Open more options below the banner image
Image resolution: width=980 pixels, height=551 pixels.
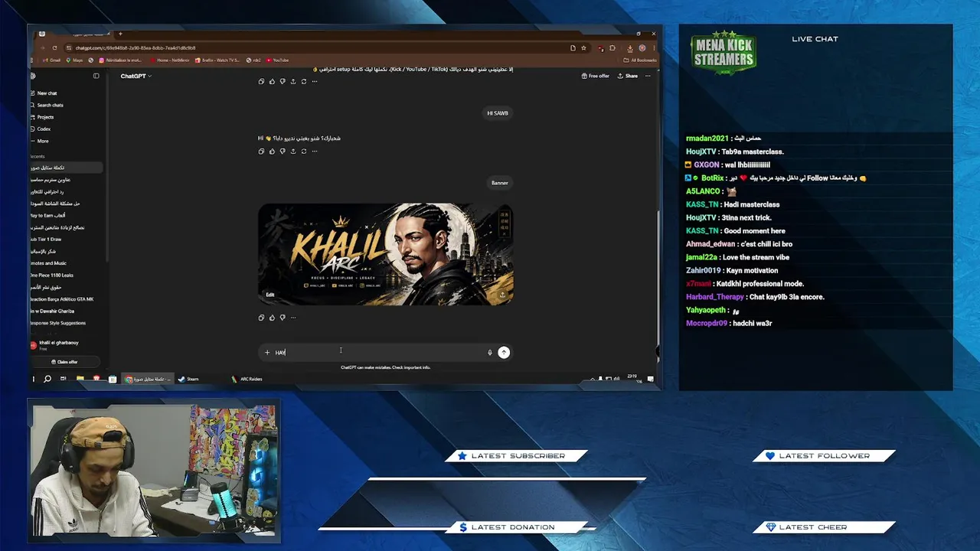[293, 318]
